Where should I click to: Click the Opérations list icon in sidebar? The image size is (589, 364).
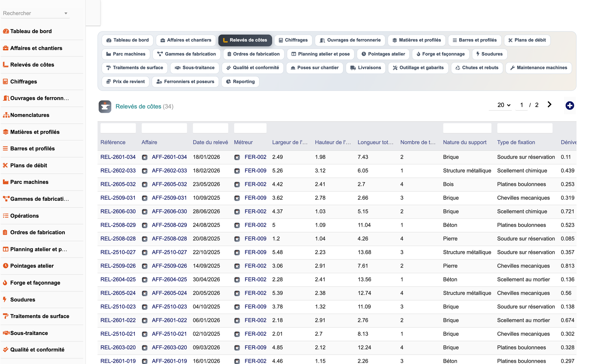pyautogui.click(x=5, y=216)
